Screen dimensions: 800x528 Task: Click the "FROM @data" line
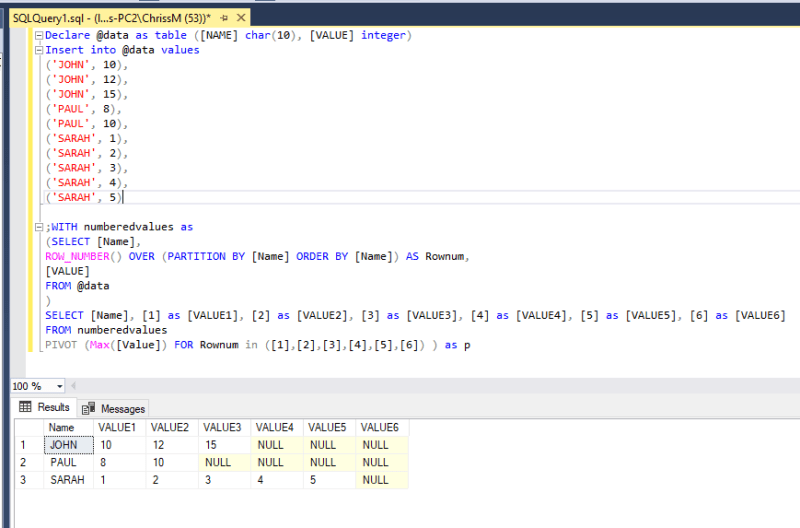tap(78, 286)
